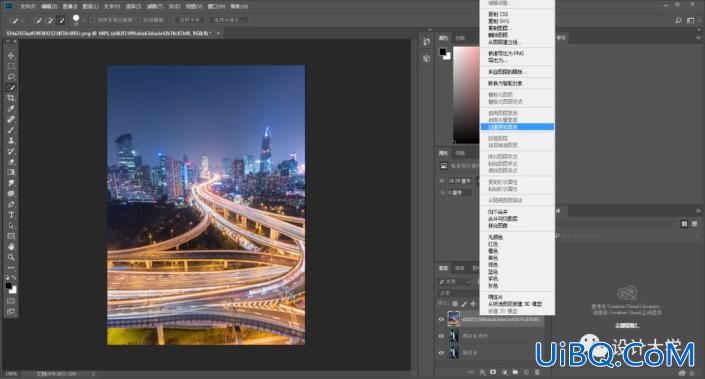Select the History Brush tool

11,151
